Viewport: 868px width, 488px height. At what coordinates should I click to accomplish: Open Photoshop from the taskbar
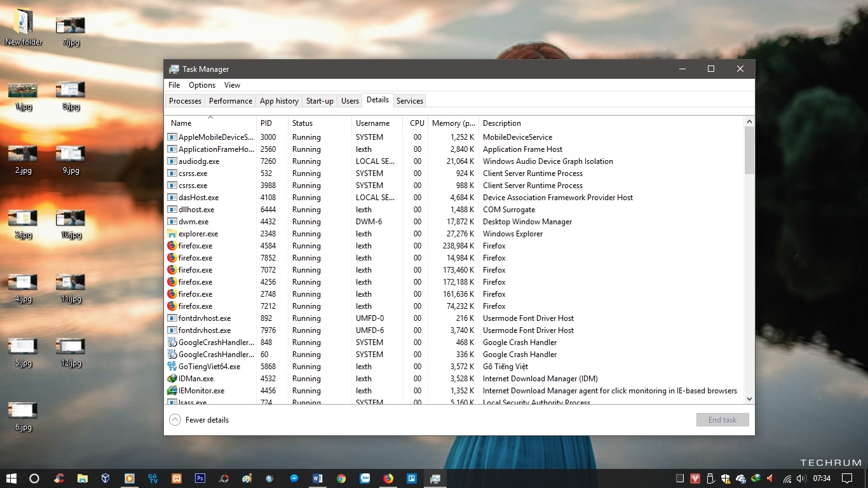(x=200, y=478)
